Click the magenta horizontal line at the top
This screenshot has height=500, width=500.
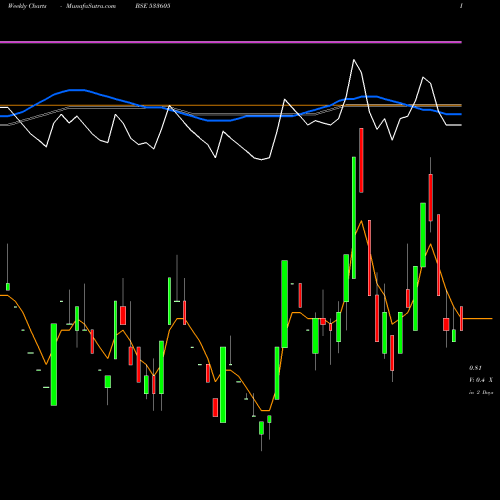[231, 42]
